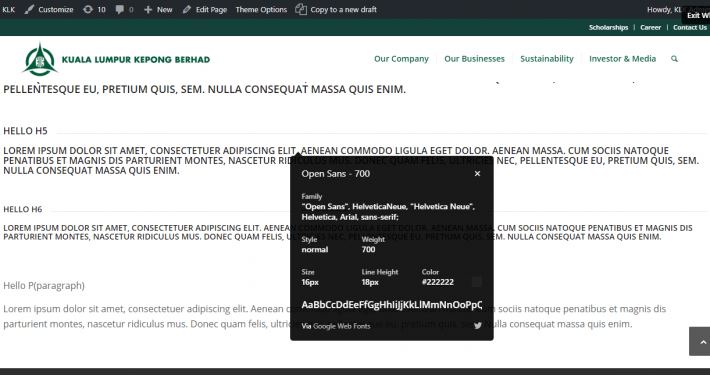Click the HELLO H5 heading
Screen dimensions: 710x375
[25, 131]
